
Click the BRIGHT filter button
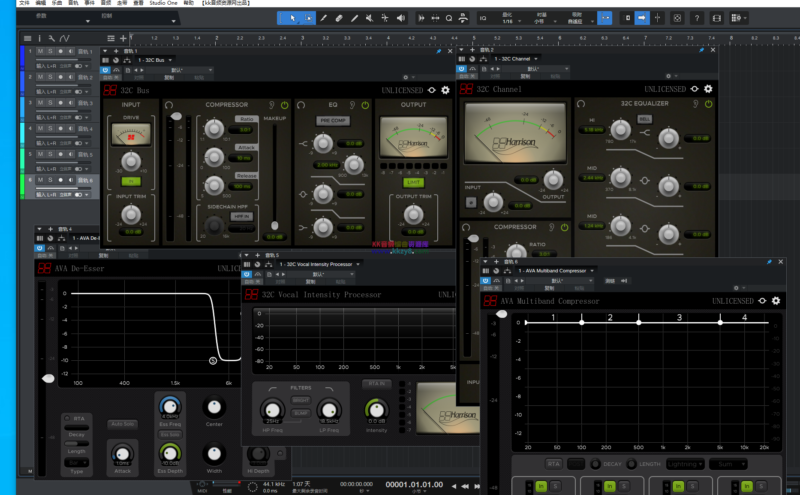[x=301, y=401]
